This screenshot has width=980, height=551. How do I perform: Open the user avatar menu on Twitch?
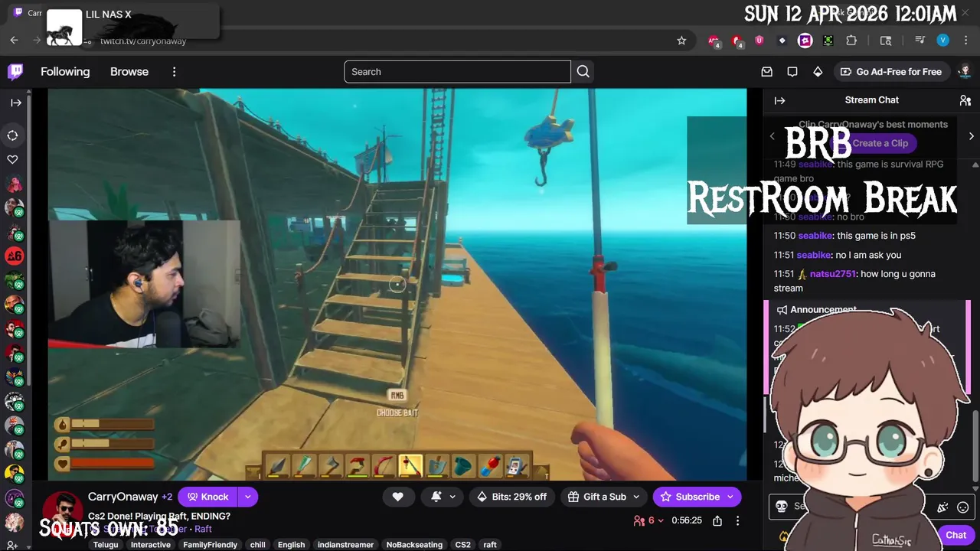[965, 72]
